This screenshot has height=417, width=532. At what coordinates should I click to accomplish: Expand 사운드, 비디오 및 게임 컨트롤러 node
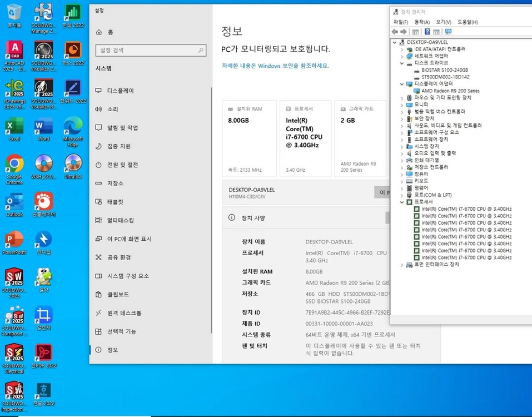tap(402, 126)
